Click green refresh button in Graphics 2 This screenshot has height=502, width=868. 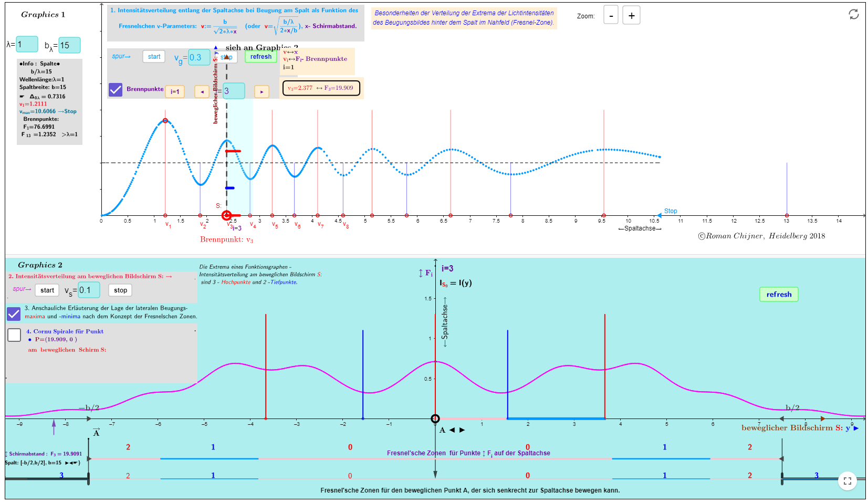click(x=779, y=295)
